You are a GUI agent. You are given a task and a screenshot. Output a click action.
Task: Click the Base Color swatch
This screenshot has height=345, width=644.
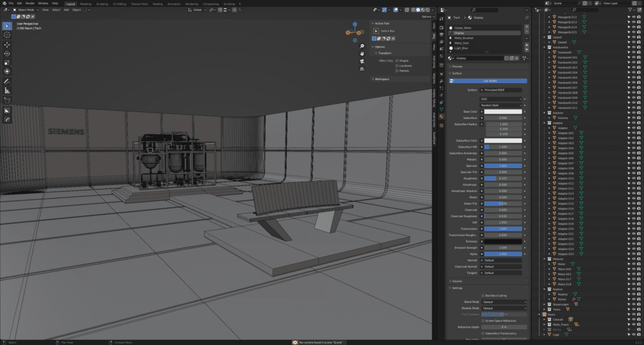pos(503,112)
